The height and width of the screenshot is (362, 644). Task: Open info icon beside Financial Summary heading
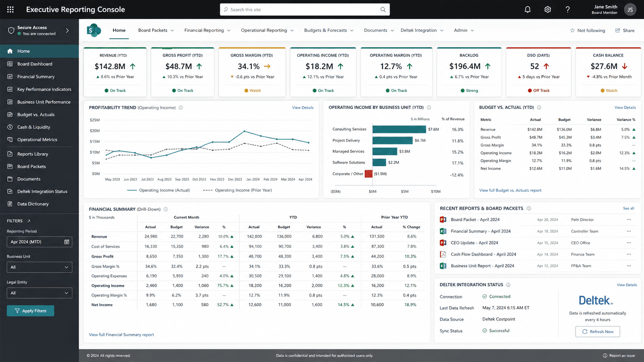click(166, 209)
